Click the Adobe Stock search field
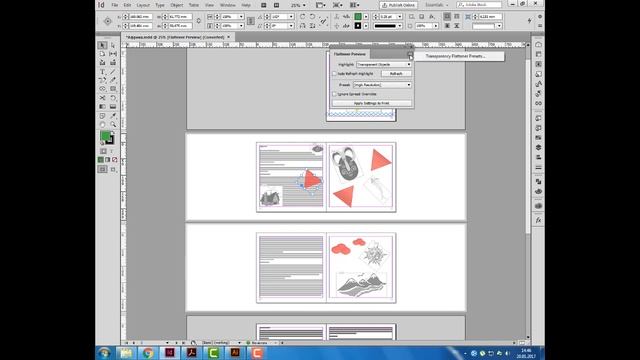 click(x=480, y=5)
